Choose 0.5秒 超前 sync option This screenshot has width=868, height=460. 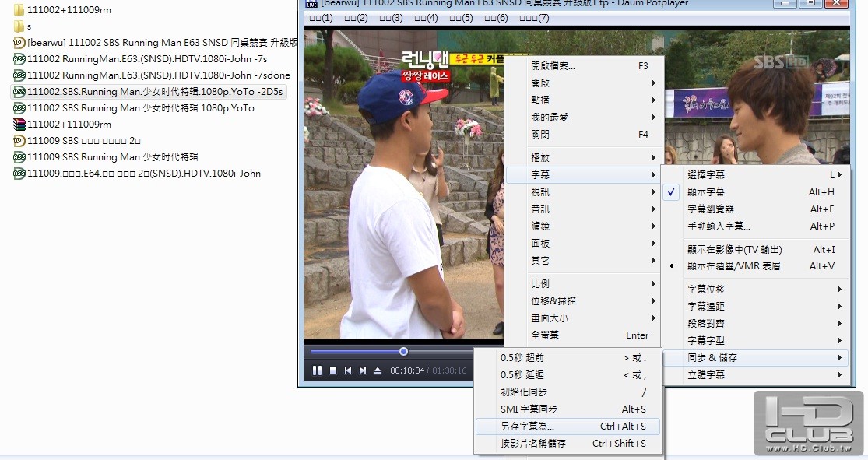[x=568, y=357]
